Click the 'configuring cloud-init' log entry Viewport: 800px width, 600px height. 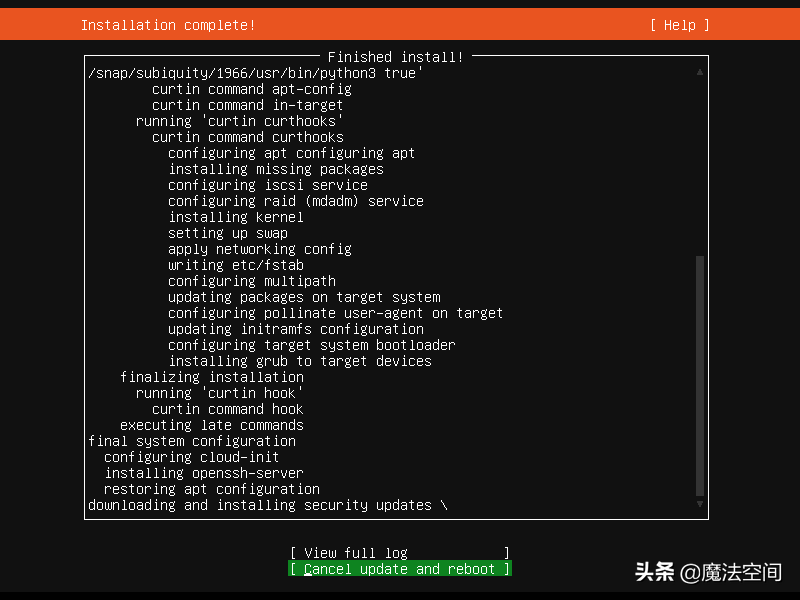pyautogui.click(x=192, y=457)
